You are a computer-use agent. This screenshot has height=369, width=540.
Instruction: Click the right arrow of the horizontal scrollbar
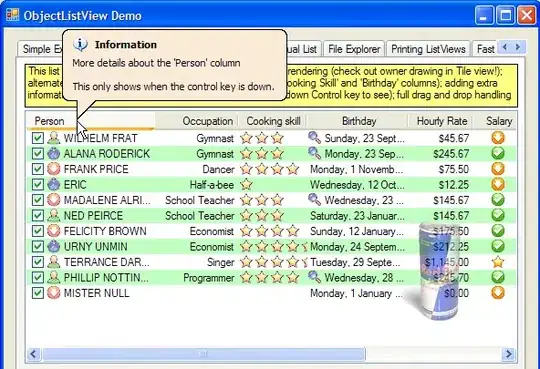click(509, 354)
